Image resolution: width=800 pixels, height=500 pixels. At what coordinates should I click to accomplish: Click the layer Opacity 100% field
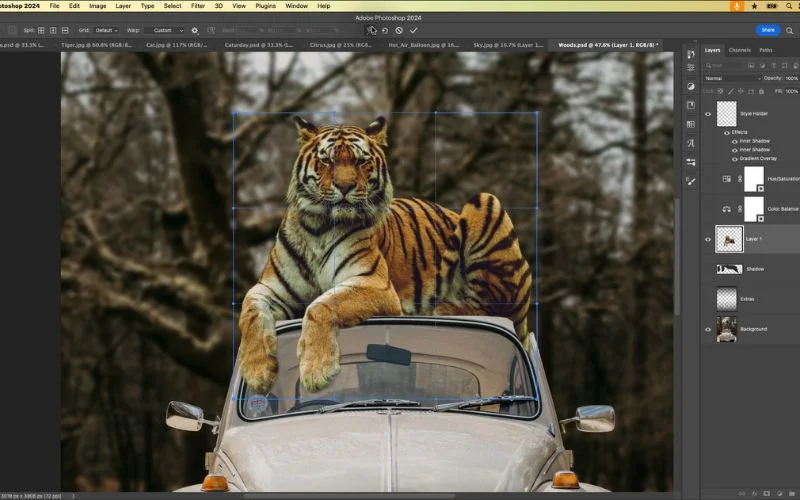click(792, 79)
